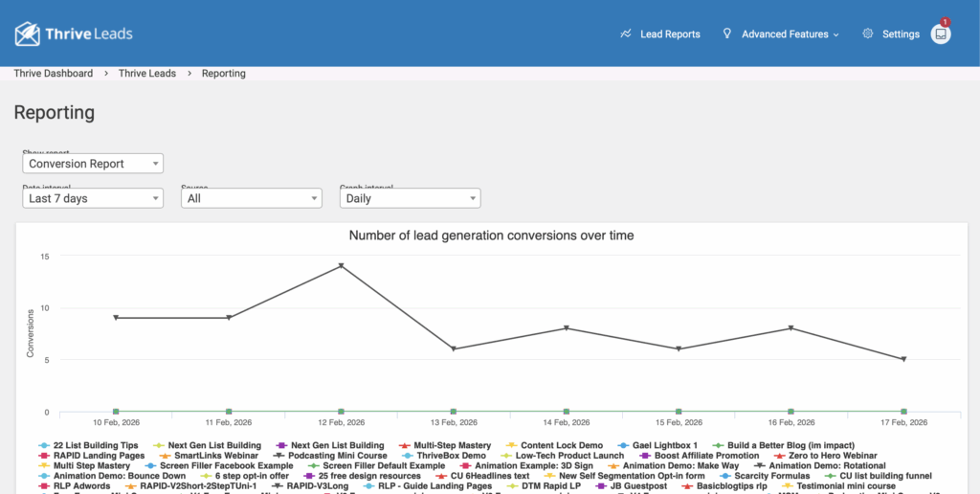980x494 pixels.
Task: Click the Gael Lightbox 1 legend color marker
Action: click(x=623, y=445)
